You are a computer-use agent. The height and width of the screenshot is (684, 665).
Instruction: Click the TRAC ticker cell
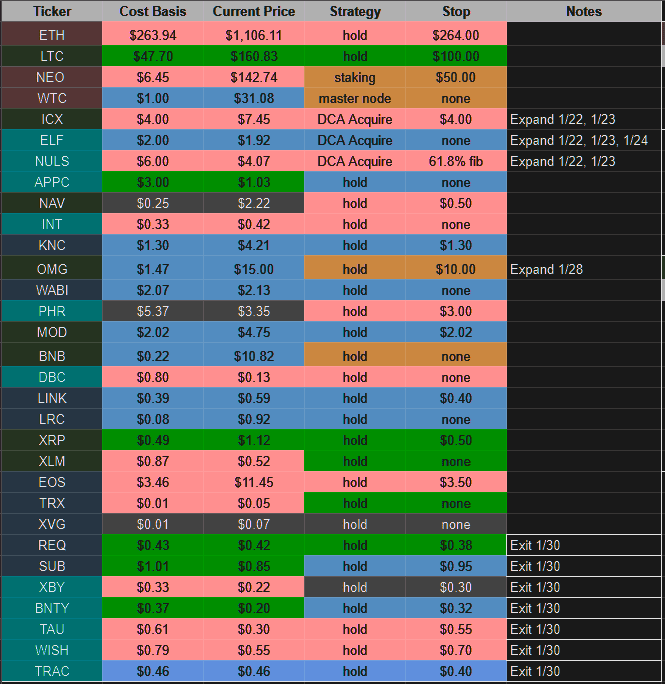coord(51,671)
